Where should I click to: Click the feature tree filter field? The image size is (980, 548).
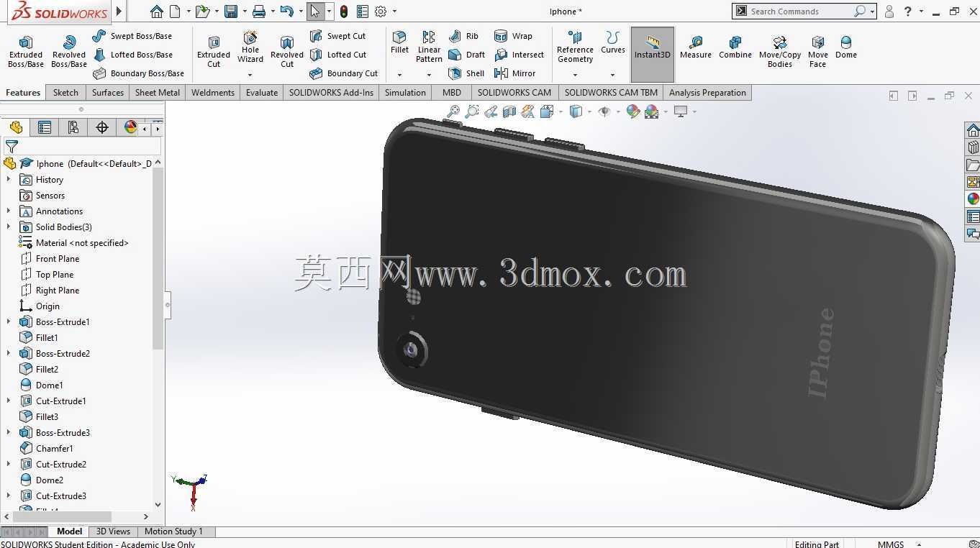(x=81, y=146)
